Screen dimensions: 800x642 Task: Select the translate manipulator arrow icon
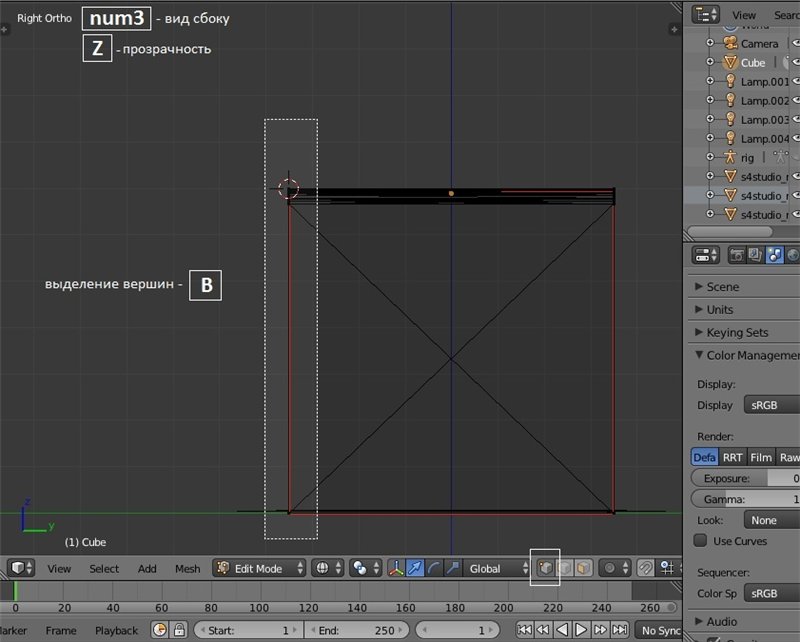point(415,568)
